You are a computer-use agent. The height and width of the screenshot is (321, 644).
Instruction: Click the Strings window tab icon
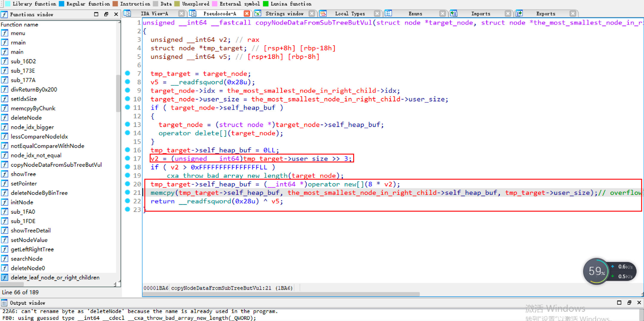(x=258, y=14)
